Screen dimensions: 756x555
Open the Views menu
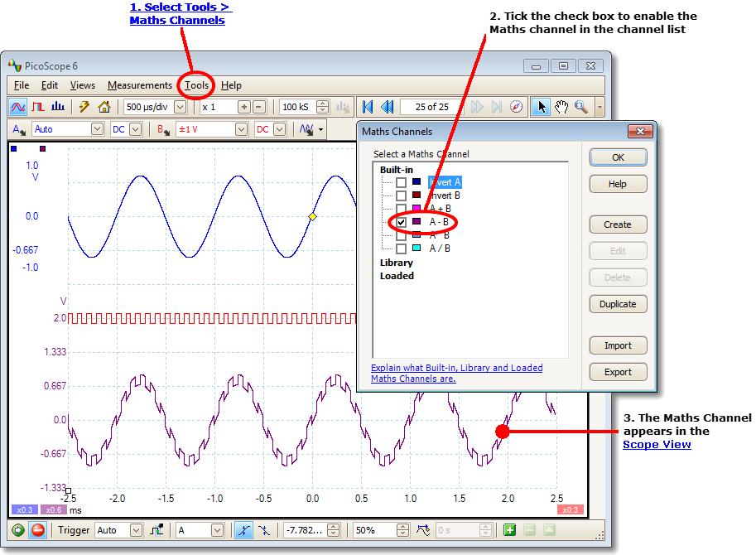point(83,85)
